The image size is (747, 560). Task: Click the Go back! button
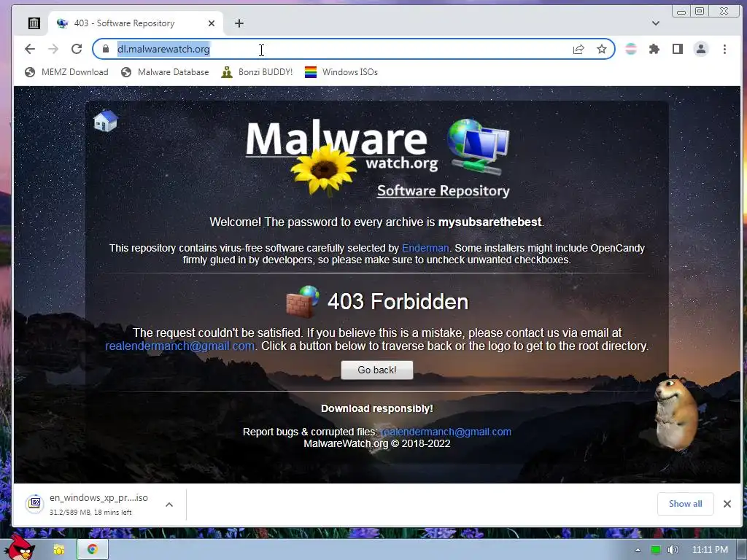point(377,370)
